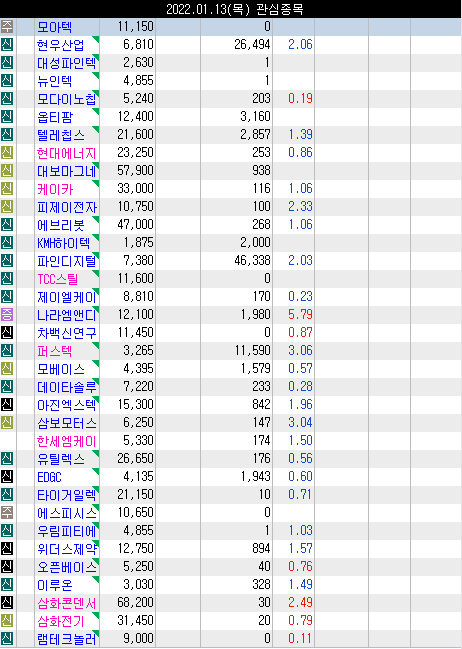Click the olive 신 badge beside 삼화전기
The image size is (462, 649).
pos(7,620)
